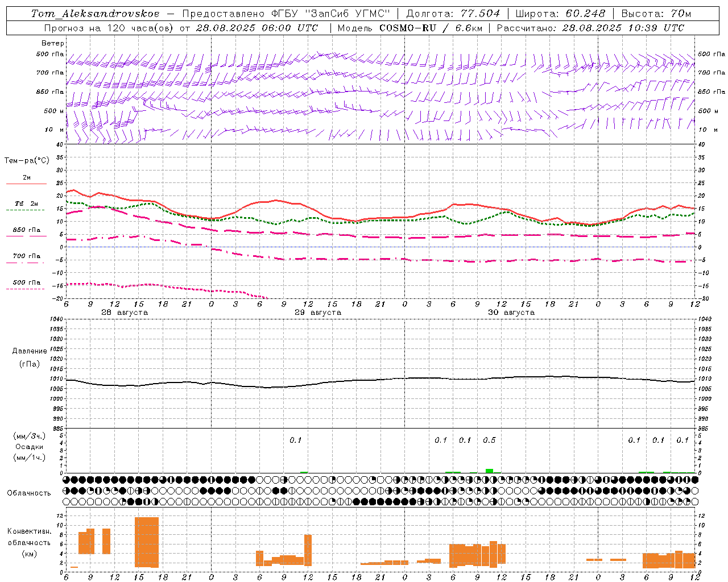The height and width of the screenshot is (582, 728).
Task: Click the Рассчитано: 28.08.2025 10:39 UTC timestamp
Action: (590, 28)
